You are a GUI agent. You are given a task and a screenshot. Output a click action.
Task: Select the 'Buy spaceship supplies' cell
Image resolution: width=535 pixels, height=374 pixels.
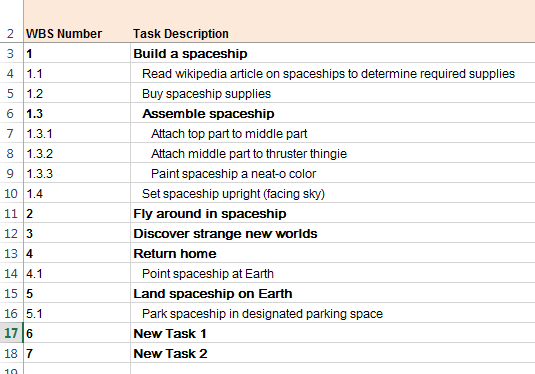[333, 93]
